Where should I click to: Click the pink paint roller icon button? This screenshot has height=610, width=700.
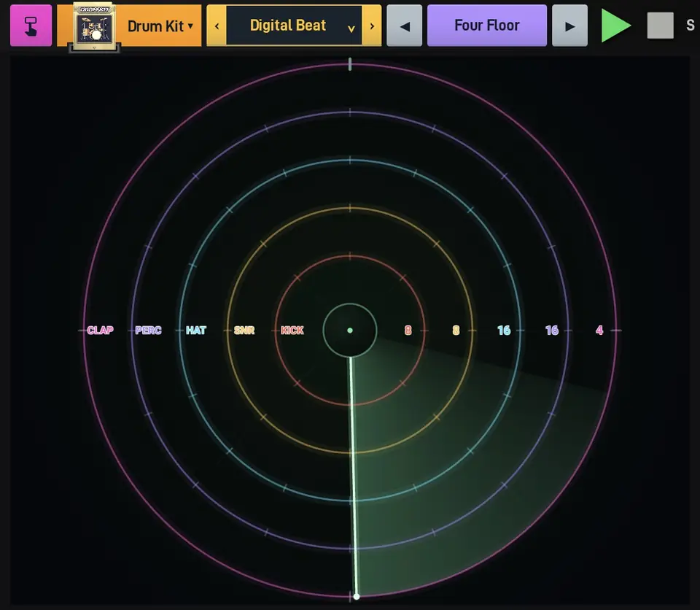coord(31,26)
